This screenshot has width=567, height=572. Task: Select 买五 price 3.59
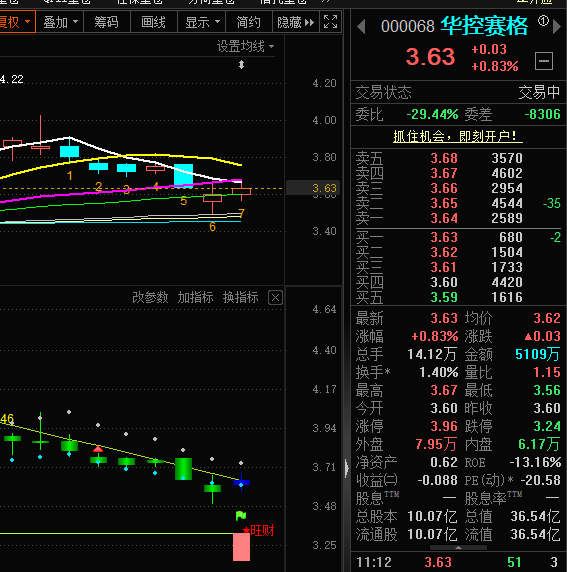[444, 297]
